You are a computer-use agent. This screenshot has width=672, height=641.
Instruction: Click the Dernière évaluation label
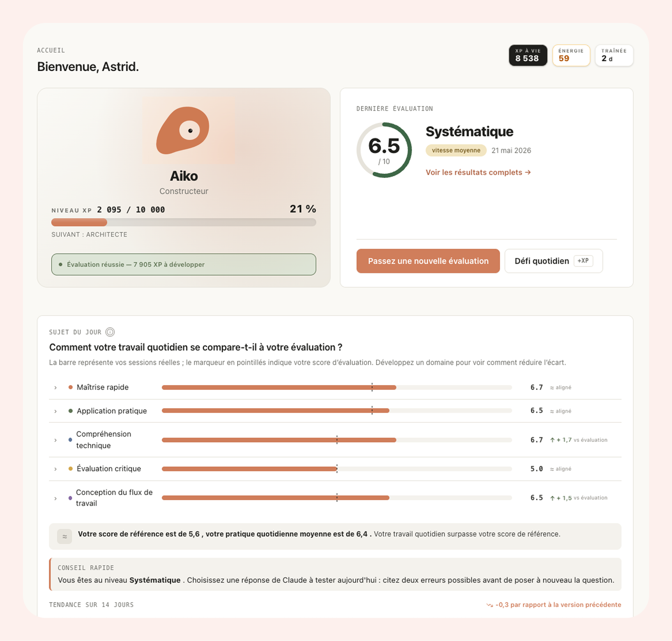coord(395,109)
